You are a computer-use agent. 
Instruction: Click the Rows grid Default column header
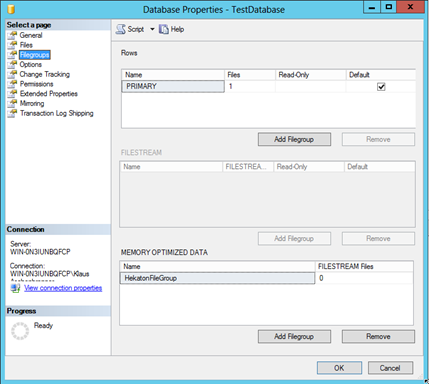tap(381, 75)
